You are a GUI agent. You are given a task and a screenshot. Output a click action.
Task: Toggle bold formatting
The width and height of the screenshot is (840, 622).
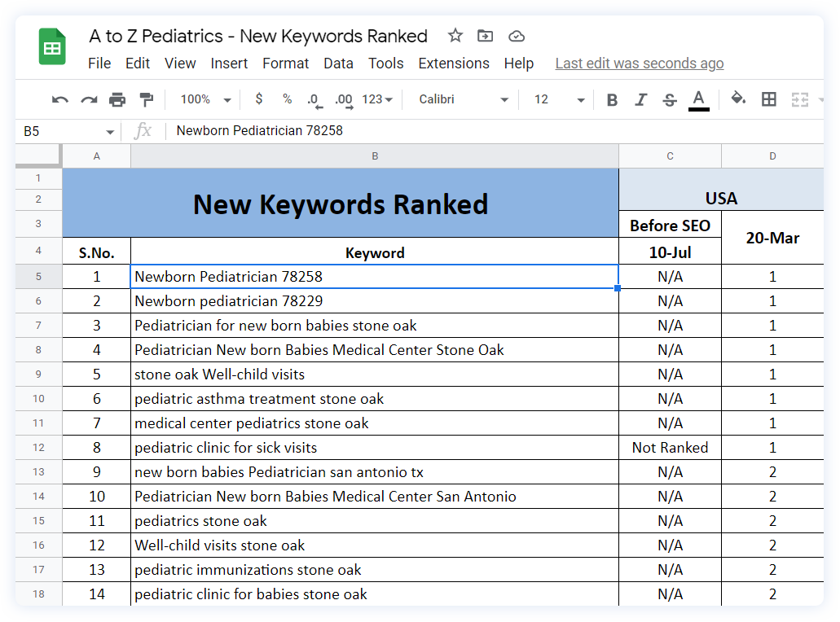coord(612,99)
